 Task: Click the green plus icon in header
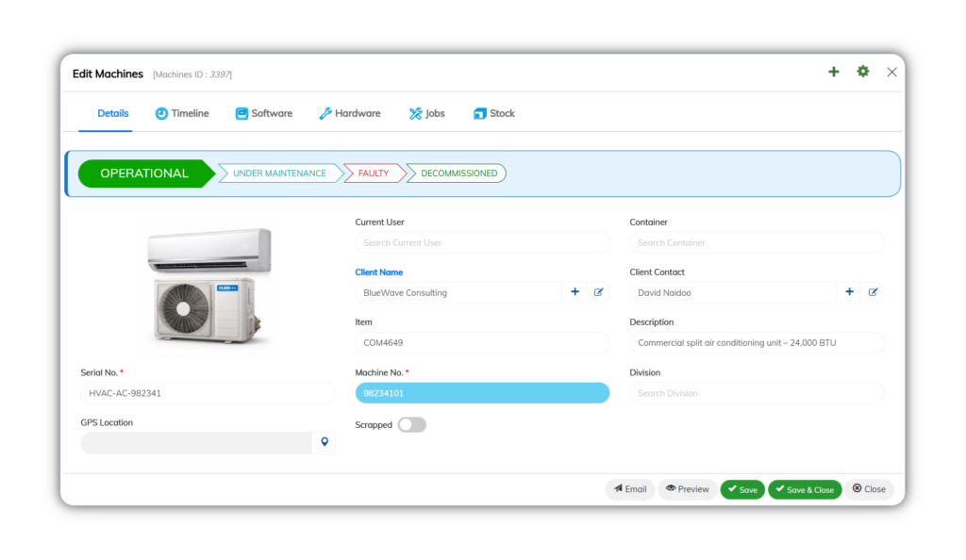click(x=833, y=72)
